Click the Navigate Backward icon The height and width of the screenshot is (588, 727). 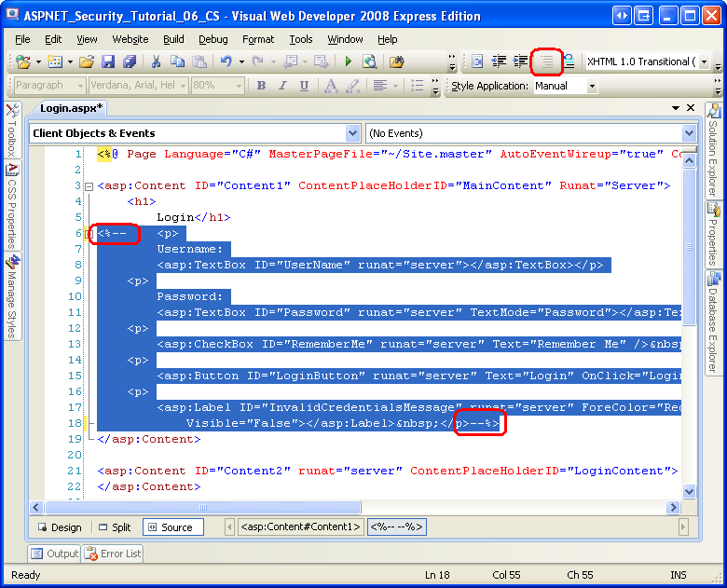coord(291,62)
